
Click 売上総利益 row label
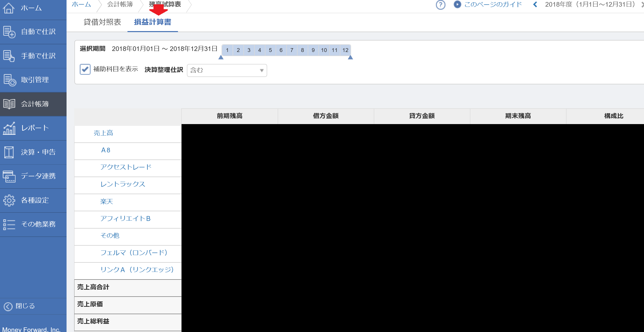coord(93,321)
